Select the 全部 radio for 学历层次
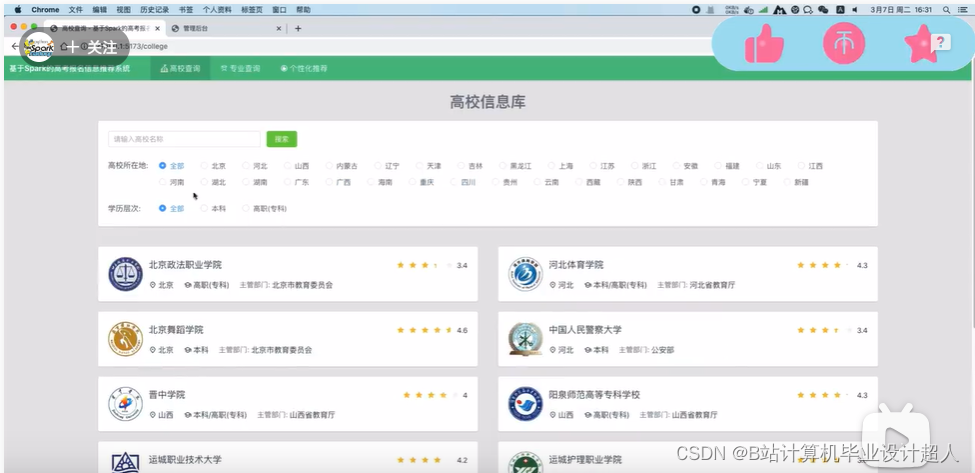975x473 pixels. (162, 208)
